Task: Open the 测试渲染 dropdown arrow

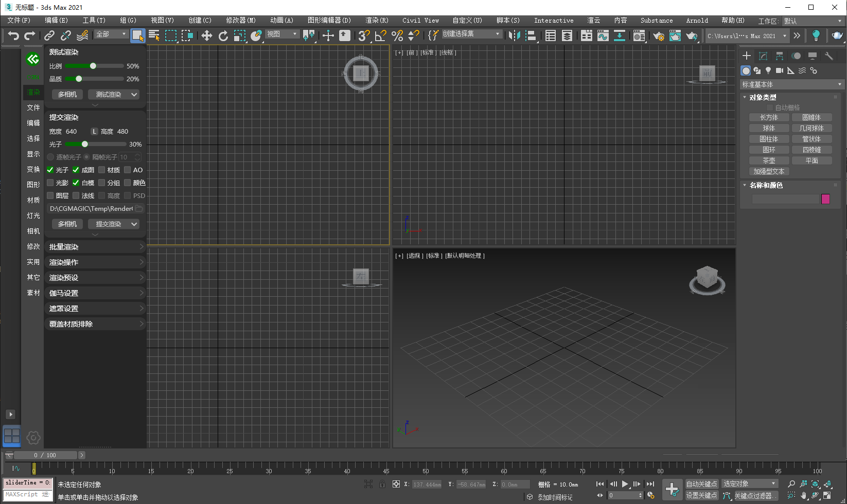Action: (133, 94)
